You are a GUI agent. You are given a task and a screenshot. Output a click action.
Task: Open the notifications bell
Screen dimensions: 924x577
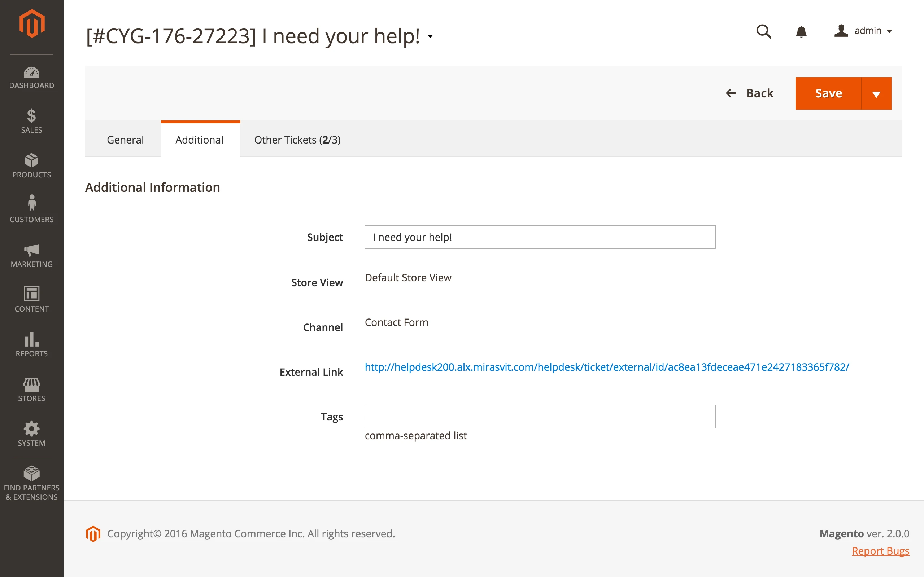click(801, 31)
